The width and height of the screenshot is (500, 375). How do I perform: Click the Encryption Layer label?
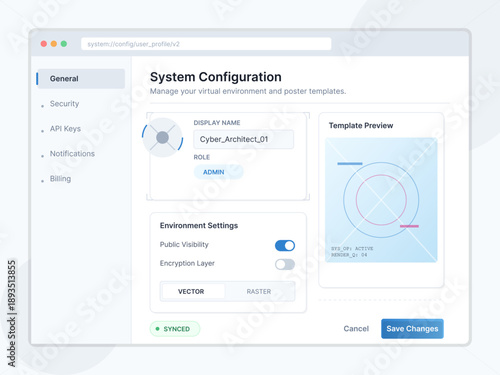[x=187, y=263]
